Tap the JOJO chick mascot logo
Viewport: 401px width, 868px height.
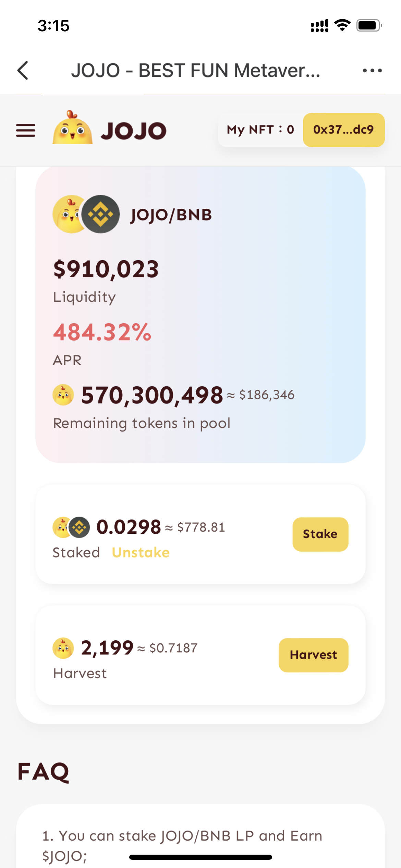[x=72, y=128]
